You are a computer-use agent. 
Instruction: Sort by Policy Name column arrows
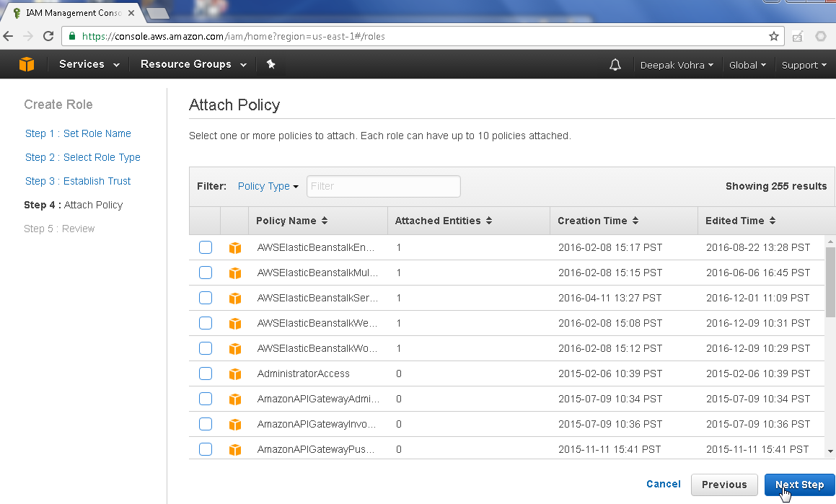(x=325, y=221)
